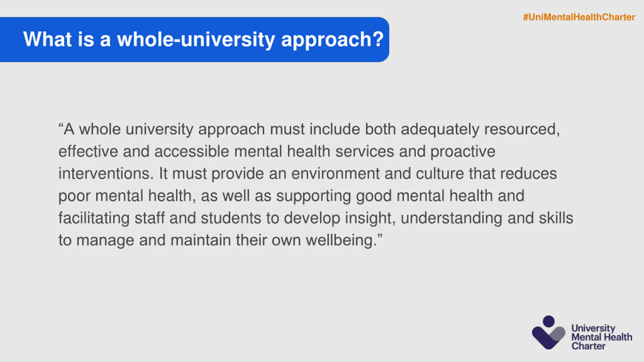Click the logo text 'University'
Viewport: 644px width, 362px height.
(593, 329)
